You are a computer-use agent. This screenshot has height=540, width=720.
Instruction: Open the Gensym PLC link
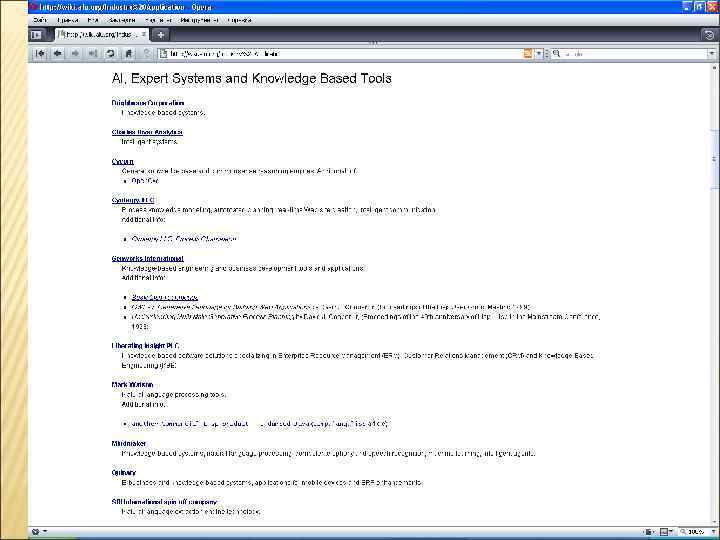point(133,200)
